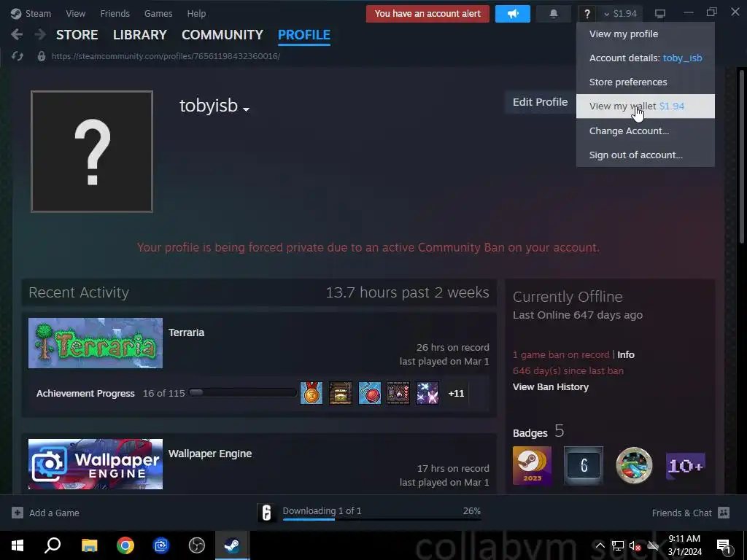The image size is (747, 560).
Task: Select the PROFILE tab
Action: click(x=304, y=35)
